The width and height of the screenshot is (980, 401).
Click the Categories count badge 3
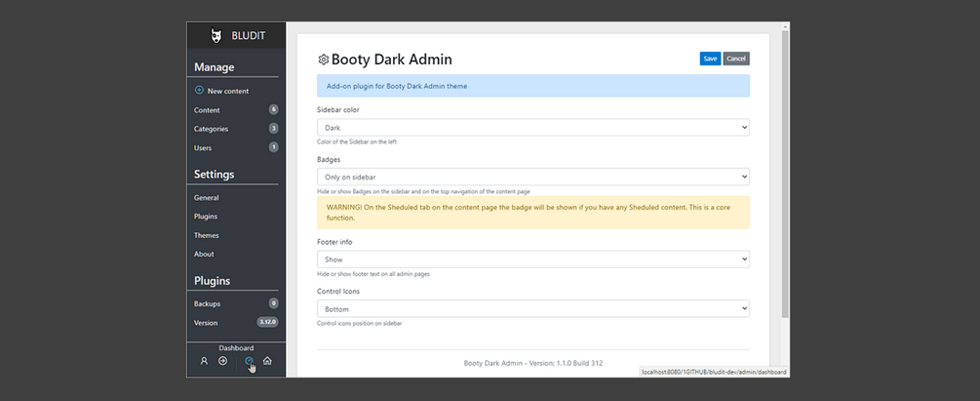click(x=273, y=128)
